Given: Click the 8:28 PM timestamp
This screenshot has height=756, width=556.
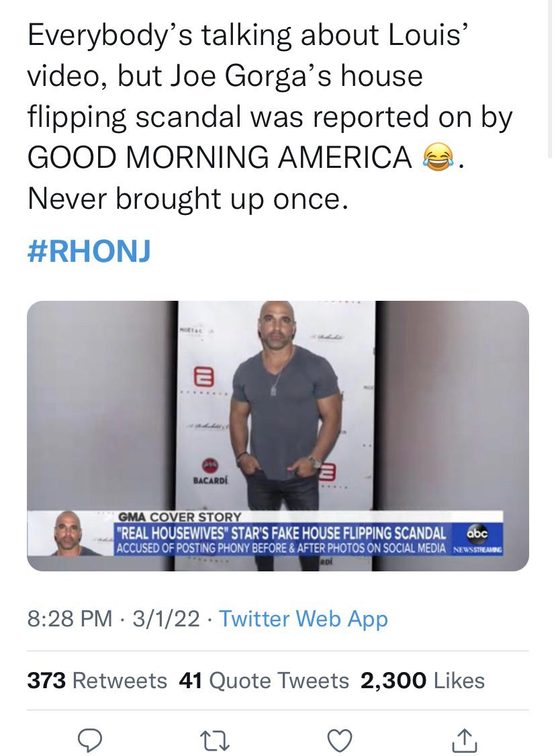Looking at the screenshot, I should pos(70,618).
